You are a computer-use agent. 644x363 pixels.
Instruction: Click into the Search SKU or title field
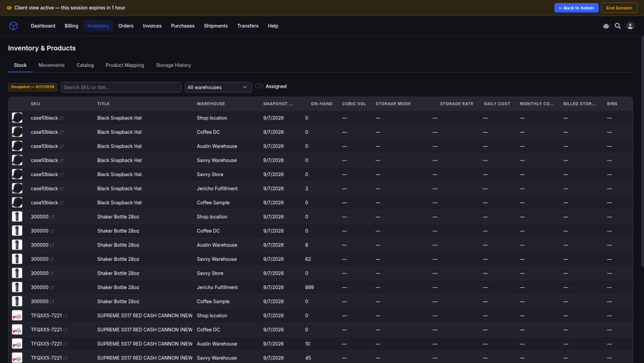point(120,87)
